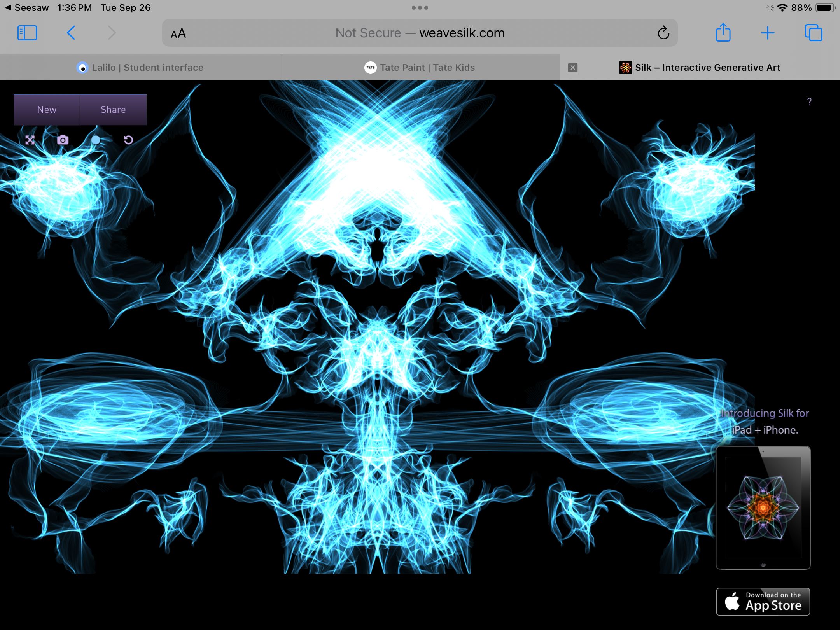Undo the last stroke with the rotate arrow
This screenshot has height=630, width=840.
(128, 140)
